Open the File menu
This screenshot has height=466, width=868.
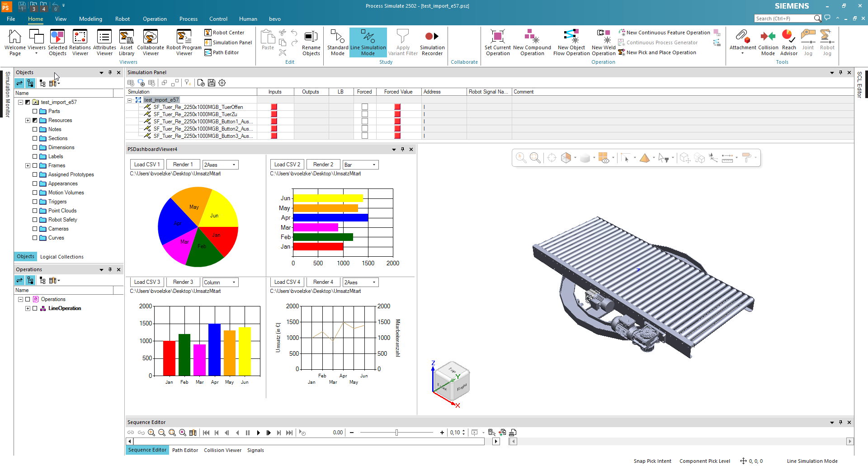coord(11,19)
